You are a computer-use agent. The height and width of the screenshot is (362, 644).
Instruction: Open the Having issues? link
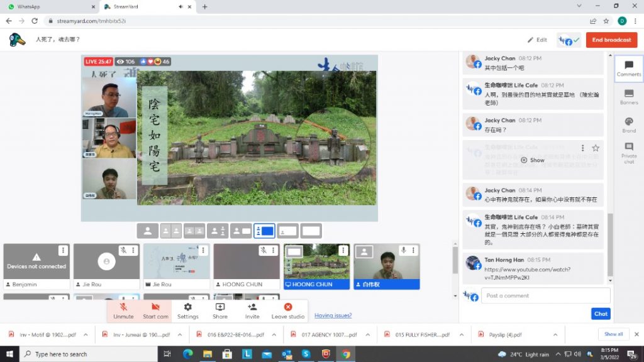[333, 315]
